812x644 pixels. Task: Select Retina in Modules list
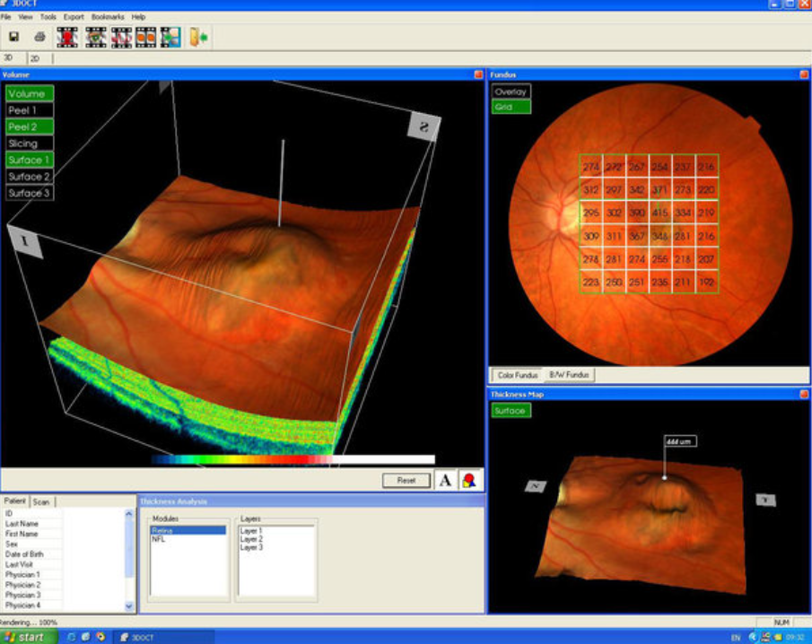(188, 531)
